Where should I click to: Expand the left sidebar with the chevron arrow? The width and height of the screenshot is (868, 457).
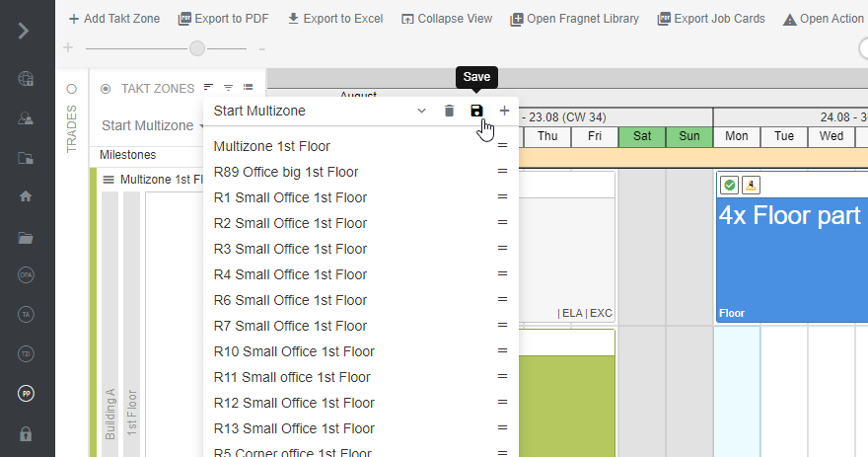click(x=24, y=30)
